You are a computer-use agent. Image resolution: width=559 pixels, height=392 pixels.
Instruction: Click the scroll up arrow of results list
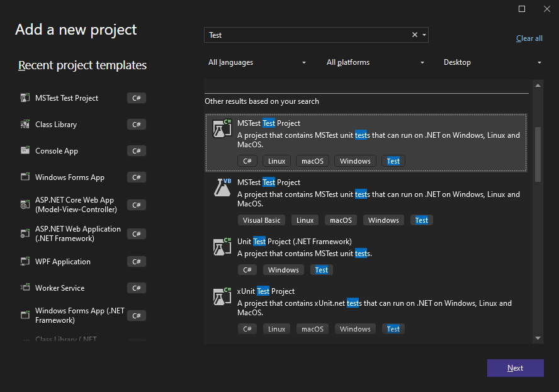538,86
